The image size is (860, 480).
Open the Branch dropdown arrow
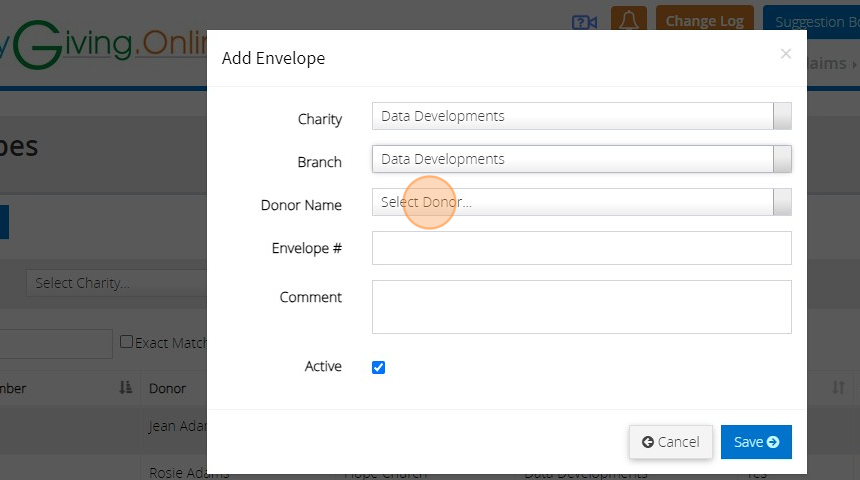click(x=782, y=159)
